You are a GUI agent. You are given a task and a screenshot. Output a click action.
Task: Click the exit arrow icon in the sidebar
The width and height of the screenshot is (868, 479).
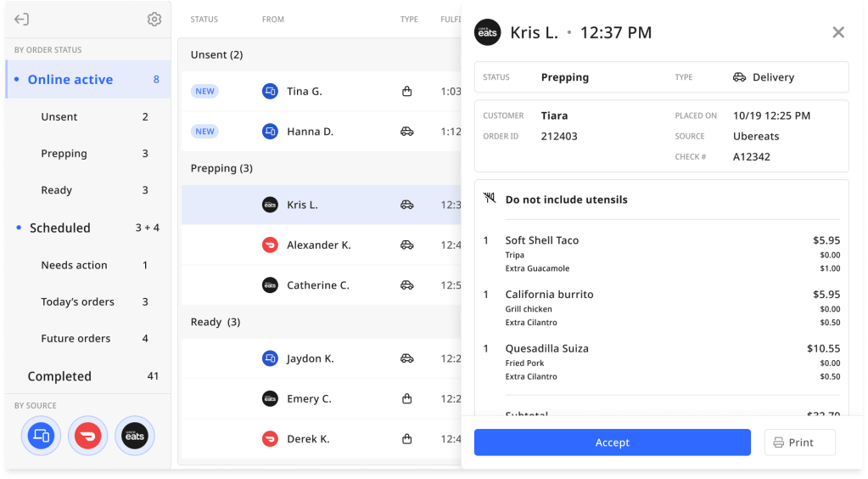(x=22, y=20)
